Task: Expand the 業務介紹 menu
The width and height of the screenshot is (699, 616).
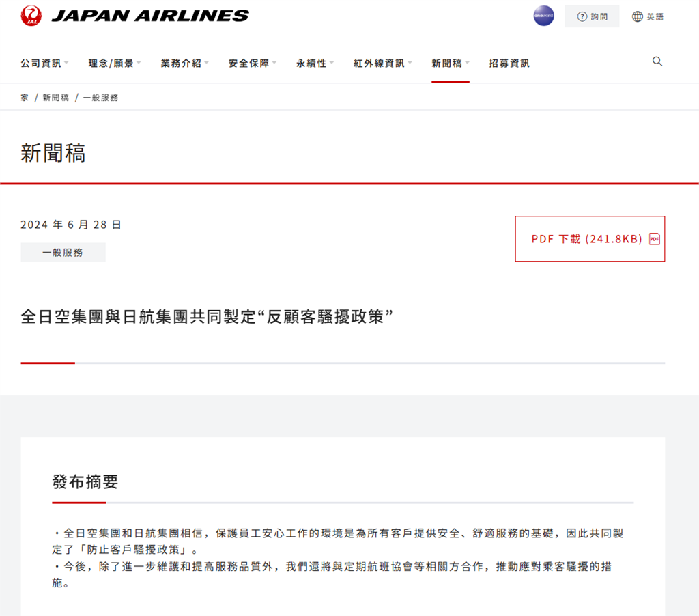Action: point(184,64)
